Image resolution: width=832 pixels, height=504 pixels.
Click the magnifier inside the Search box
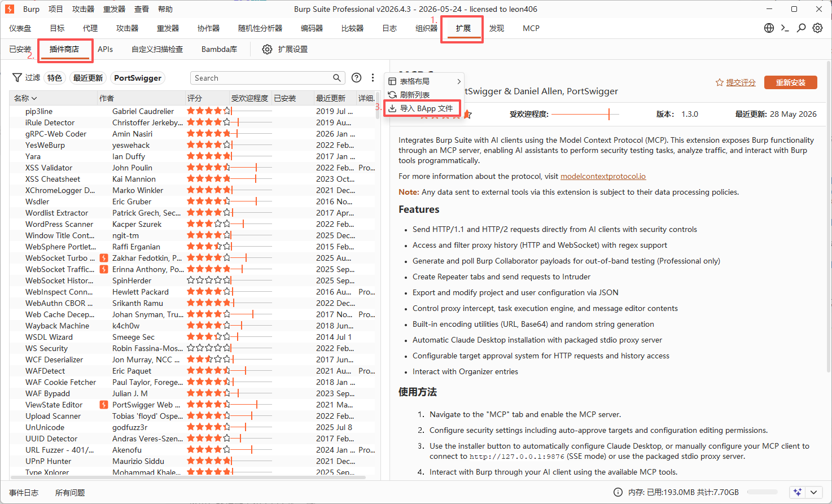tap(337, 78)
